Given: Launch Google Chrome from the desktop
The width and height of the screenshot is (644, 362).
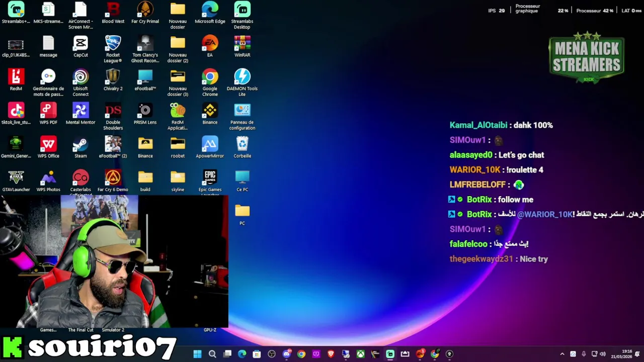Looking at the screenshot, I should (210, 82).
